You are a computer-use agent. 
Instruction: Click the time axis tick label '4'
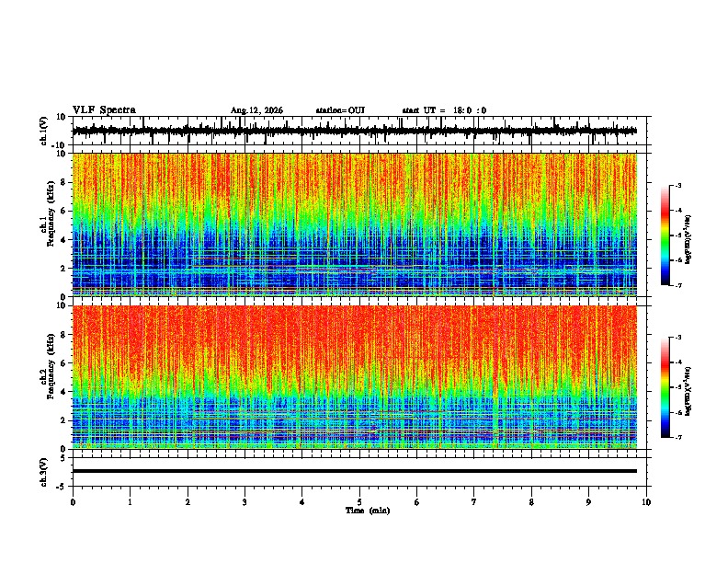[302, 502]
